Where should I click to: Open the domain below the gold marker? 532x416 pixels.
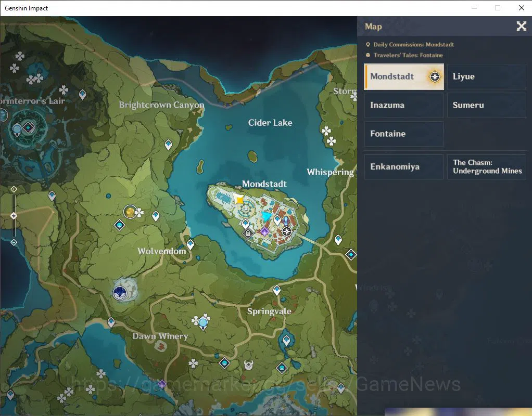[x=119, y=225]
